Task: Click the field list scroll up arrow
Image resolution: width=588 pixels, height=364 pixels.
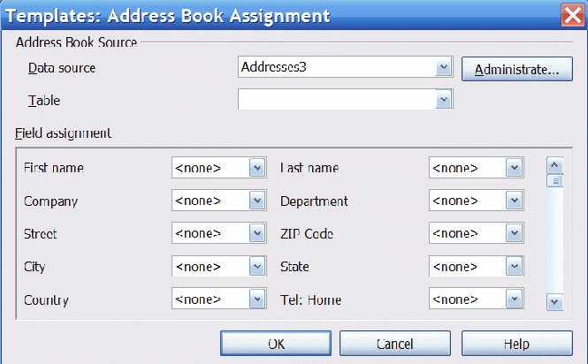Action: click(x=554, y=165)
